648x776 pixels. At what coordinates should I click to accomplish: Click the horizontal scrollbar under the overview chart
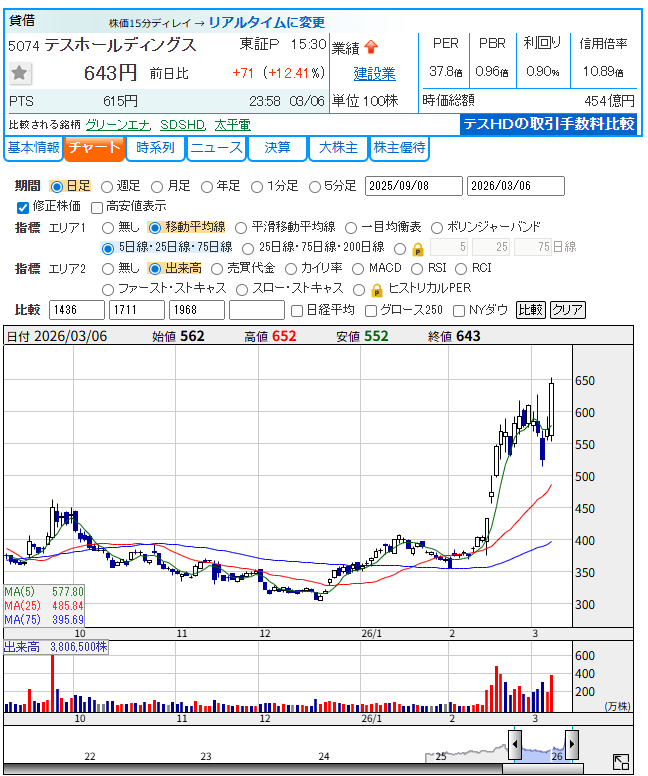tap(543, 768)
